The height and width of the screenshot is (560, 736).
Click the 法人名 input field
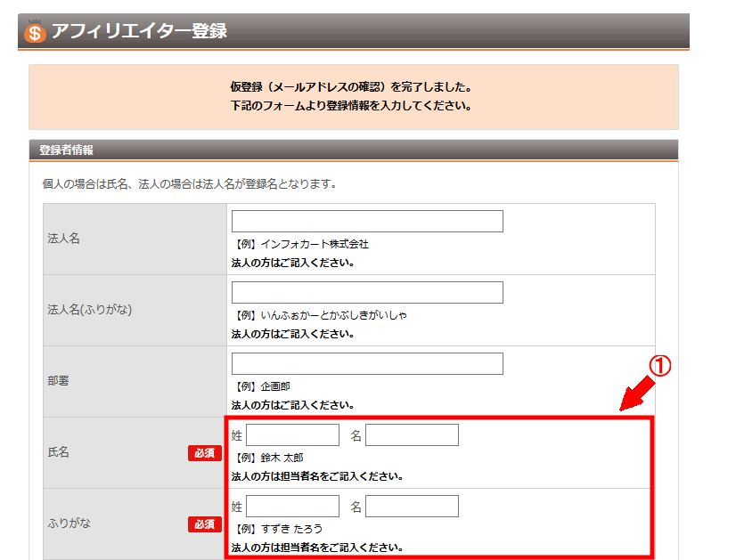tap(367, 222)
